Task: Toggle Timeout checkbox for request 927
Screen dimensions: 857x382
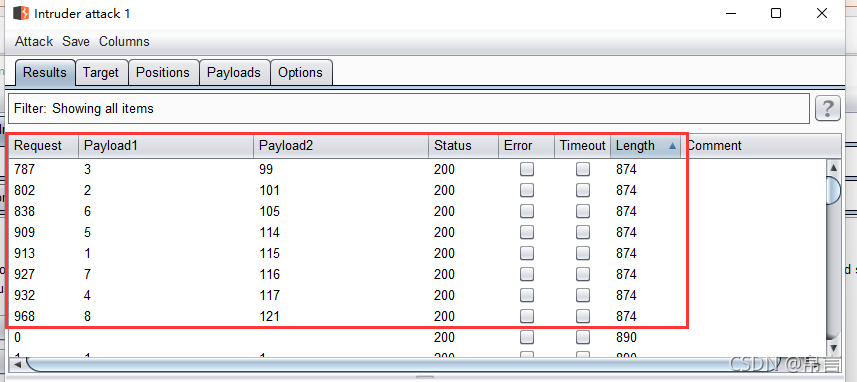Action: pyautogui.click(x=583, y=274)
